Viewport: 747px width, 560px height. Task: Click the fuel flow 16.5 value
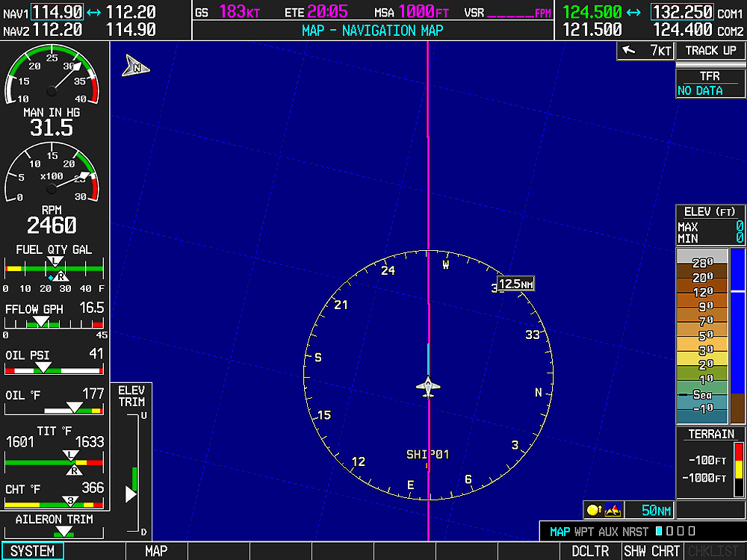coord(91,308)
